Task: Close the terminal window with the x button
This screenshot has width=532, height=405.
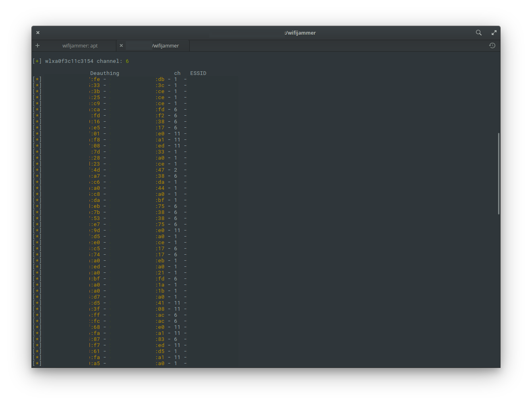Action: [38, 33]
